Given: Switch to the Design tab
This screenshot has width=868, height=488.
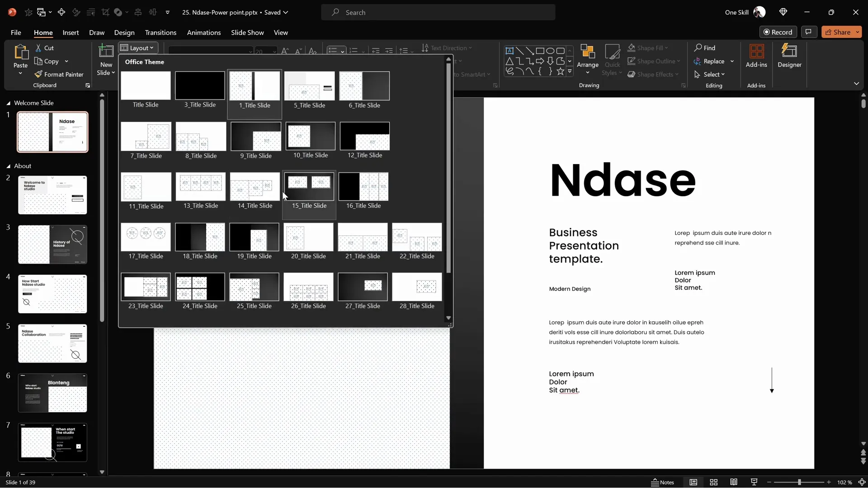Looking at the screenshot, I should (124, 33).
